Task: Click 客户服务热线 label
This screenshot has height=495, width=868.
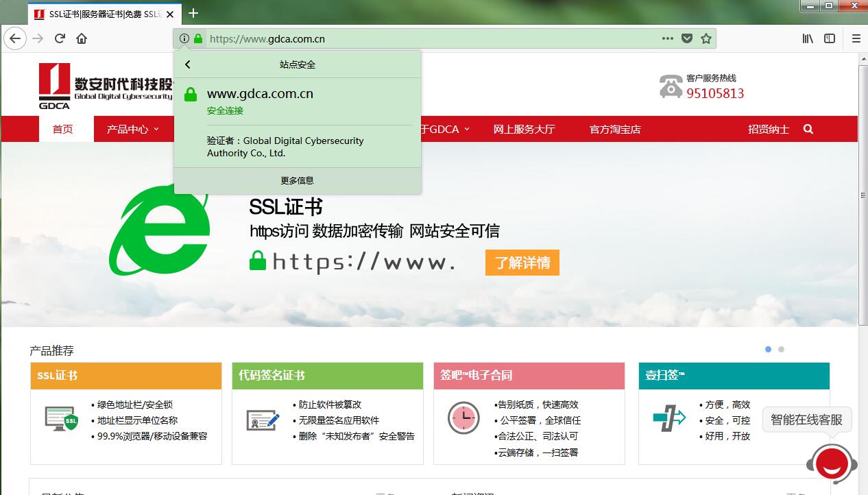Action: tap(711, 78)
